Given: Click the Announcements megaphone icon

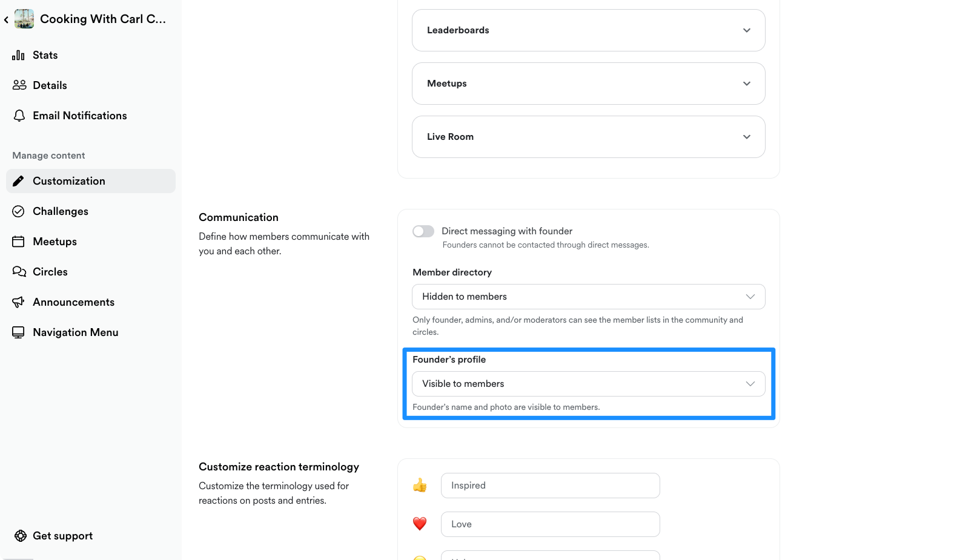Looking at the screenshot, I should [x=19, y=302].
